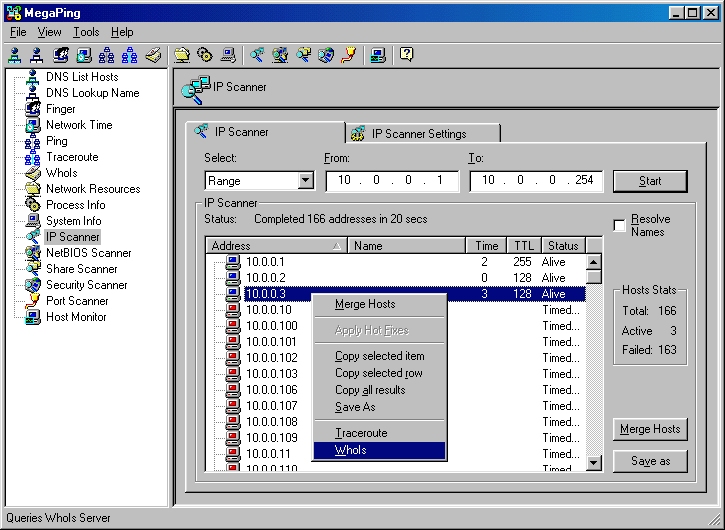Choose Save As in the context menu
The height and width of the screenshot is (530, 725).
coord(379,407)
